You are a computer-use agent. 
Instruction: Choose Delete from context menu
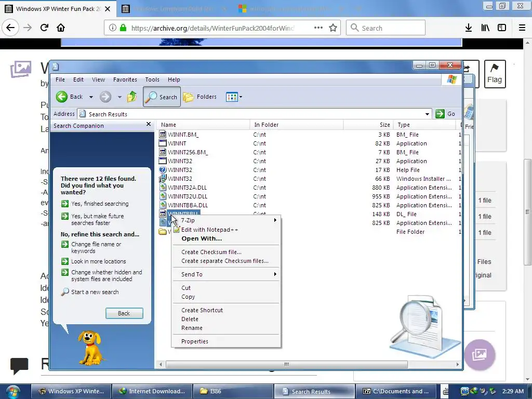[x=225, y=319]
